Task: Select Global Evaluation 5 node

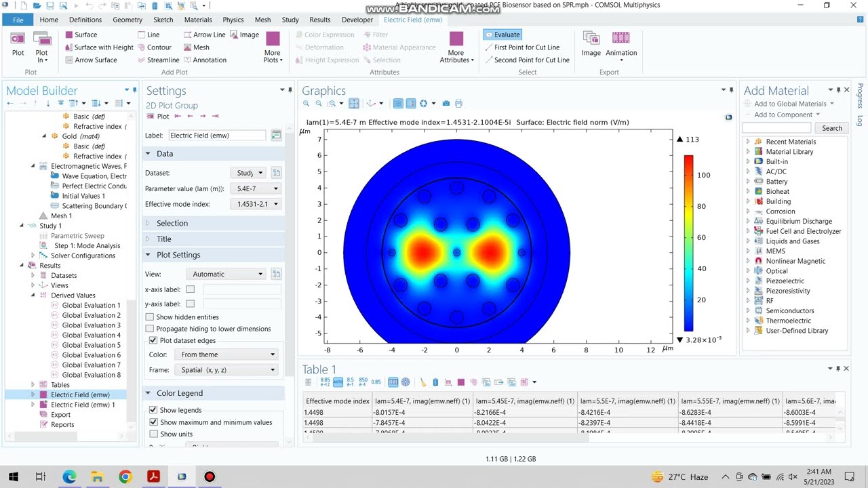Action: click(91, 345)
